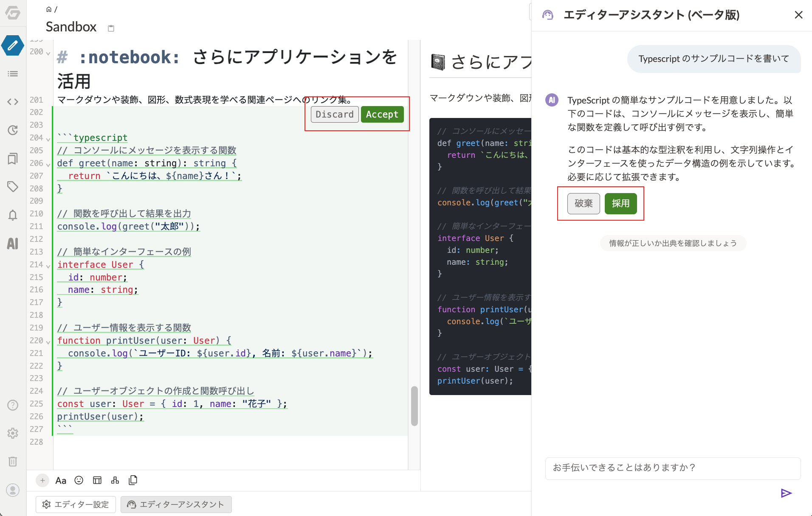Insert a table from bottom toolbar
Viewport: 812px width, 516px height.
97,480
